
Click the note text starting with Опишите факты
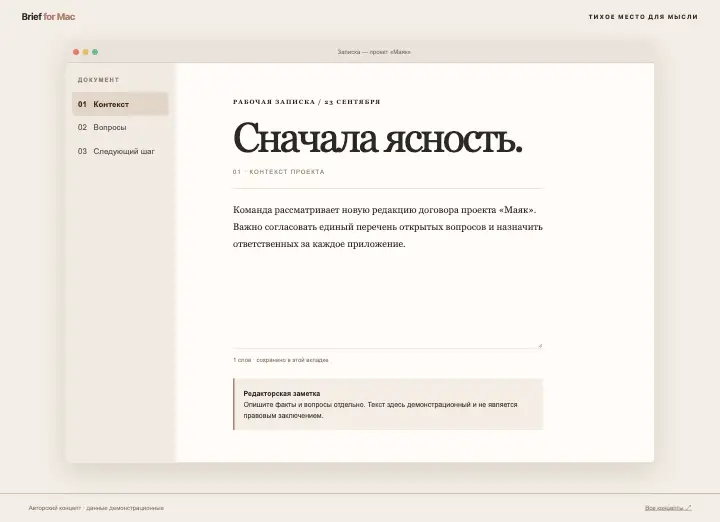[x=380, y=410]
